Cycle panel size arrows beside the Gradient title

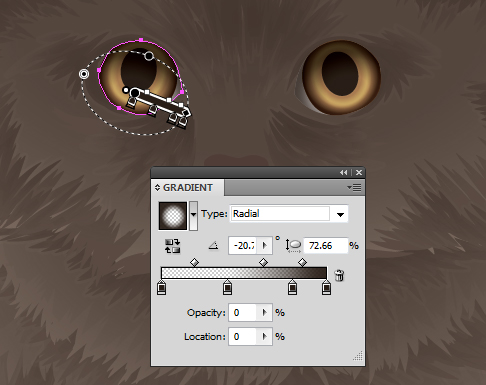(157, 188)
